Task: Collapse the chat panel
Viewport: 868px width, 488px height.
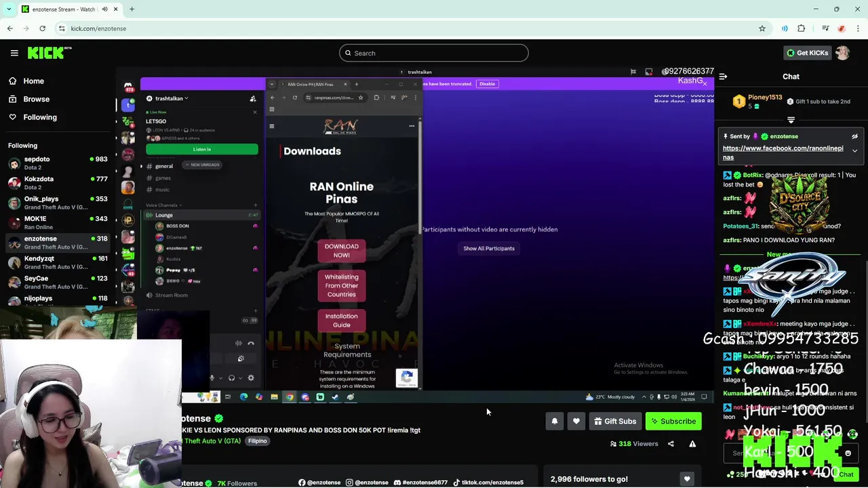Action: (723, 77)
